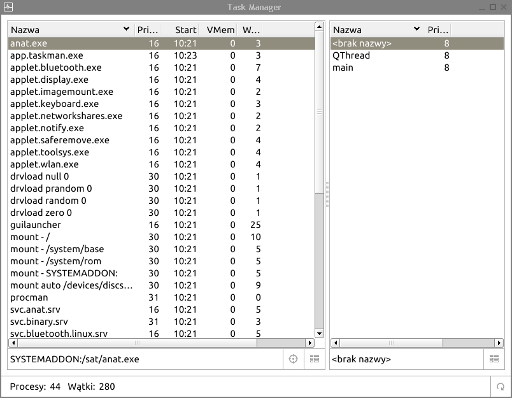
Task: Click the thread list horizontal scroll right arrow
Action: point(499,343)
